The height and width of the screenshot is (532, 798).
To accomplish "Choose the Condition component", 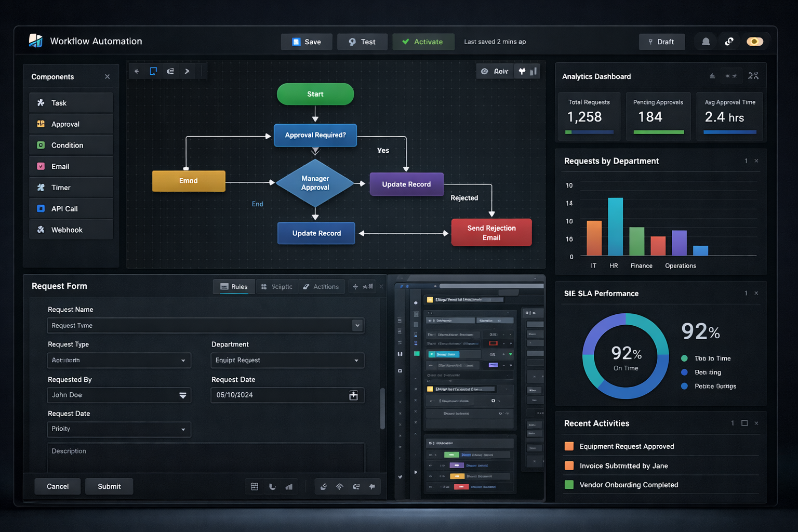I will click(71, 144).
